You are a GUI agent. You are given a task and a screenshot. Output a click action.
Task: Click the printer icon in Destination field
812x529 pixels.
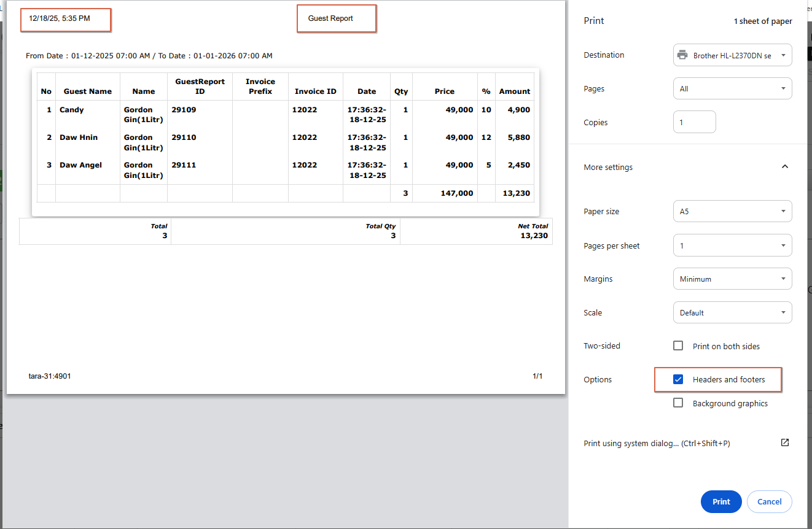pos(682,55)
